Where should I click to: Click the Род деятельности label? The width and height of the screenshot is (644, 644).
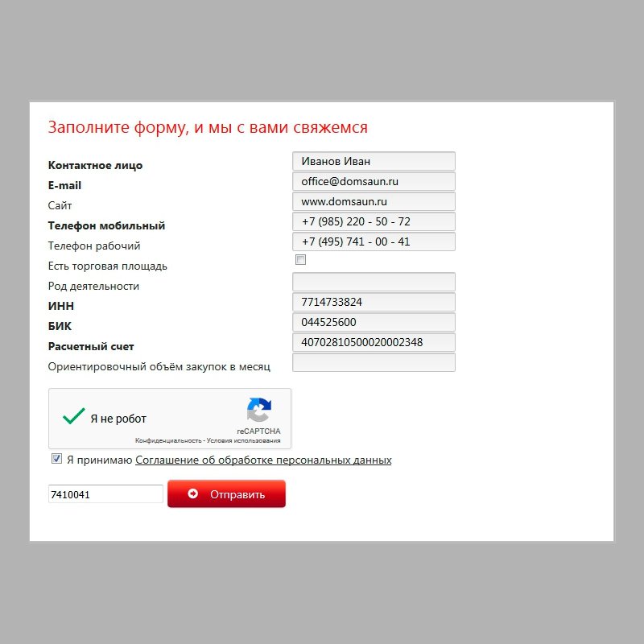point(93,286)
